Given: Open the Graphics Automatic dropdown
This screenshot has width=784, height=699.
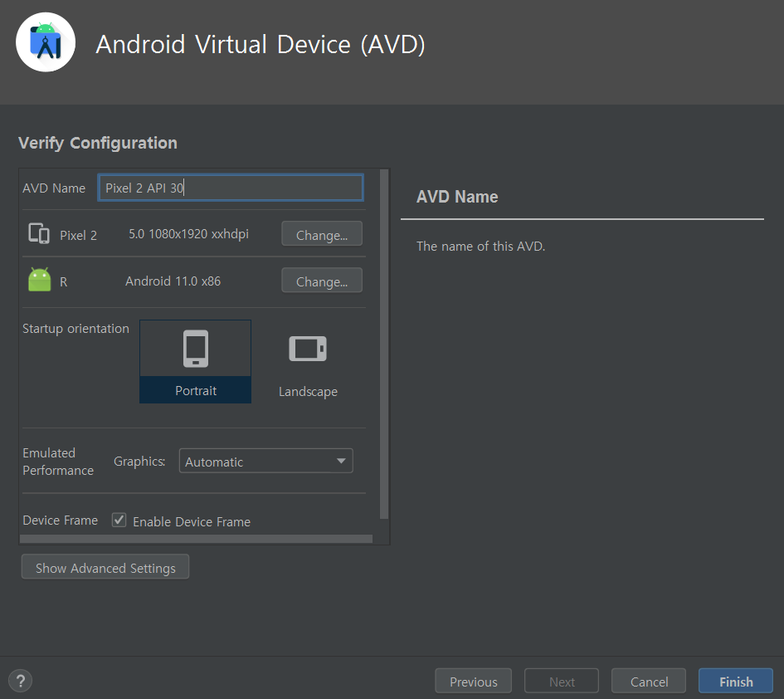Looking at the screenshot, I should pos(266,462).
